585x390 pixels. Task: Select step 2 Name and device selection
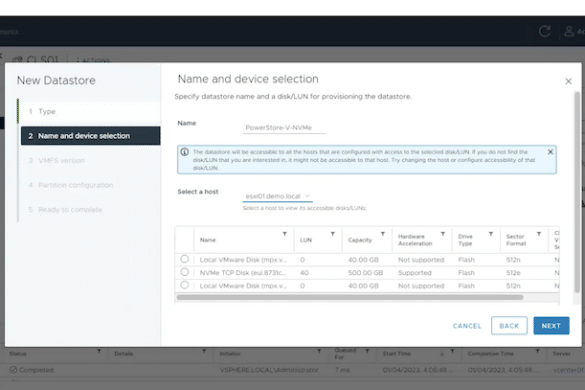(91, 136)
